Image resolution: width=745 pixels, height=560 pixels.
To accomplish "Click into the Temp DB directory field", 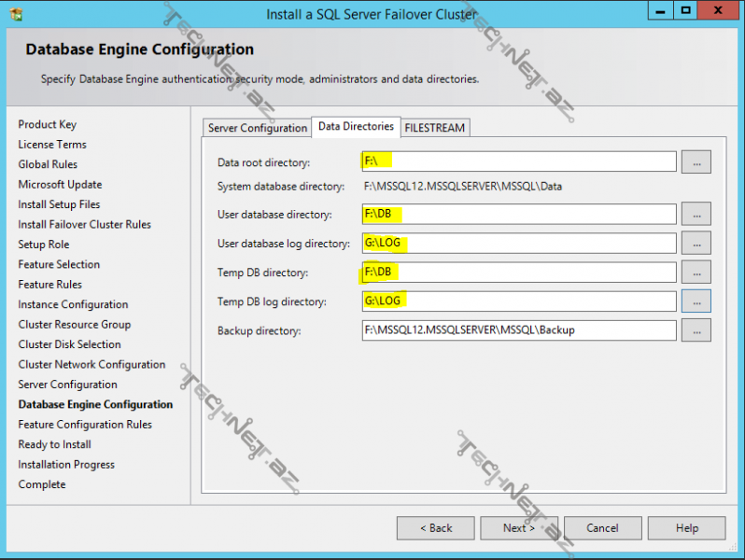I will 518,273.
